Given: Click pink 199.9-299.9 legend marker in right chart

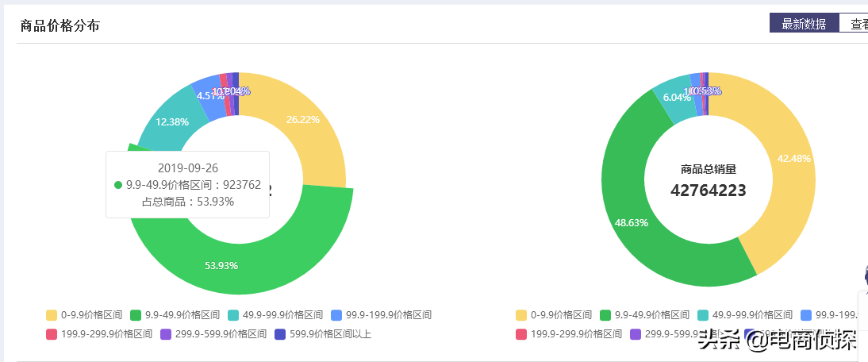Looking at the screenshot, I should [521, 334].
